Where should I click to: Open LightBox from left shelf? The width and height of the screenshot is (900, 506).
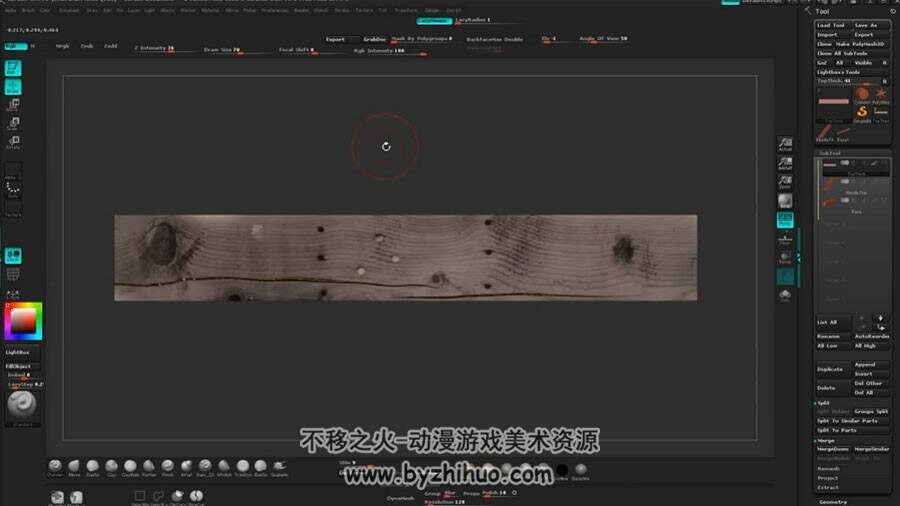(x=22, y=352)
